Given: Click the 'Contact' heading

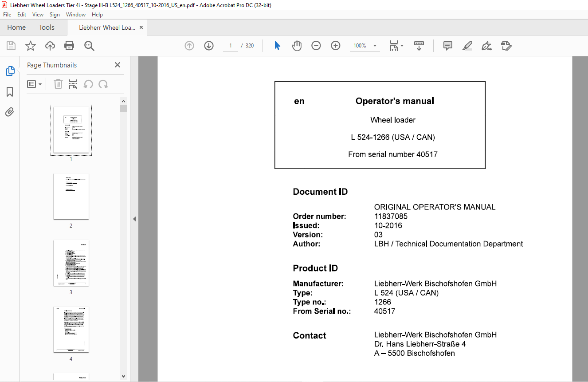Looking at the screenshot, I should pyautogui.click(x=310, y=335).
